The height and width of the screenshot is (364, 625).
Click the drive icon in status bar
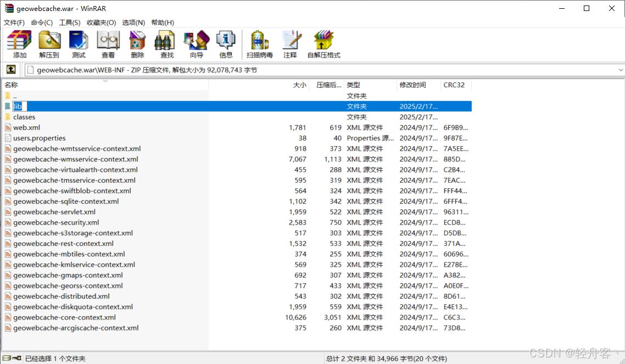(x=8, y=358)
